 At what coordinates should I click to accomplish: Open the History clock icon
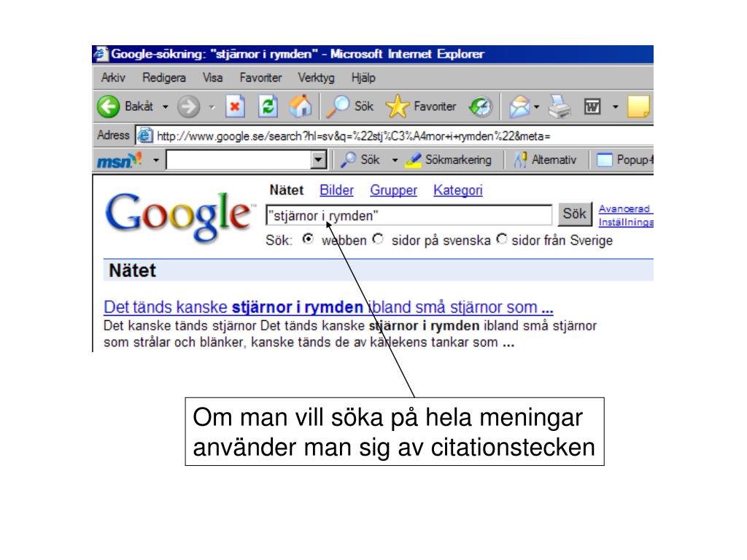(x=480, y=106)
